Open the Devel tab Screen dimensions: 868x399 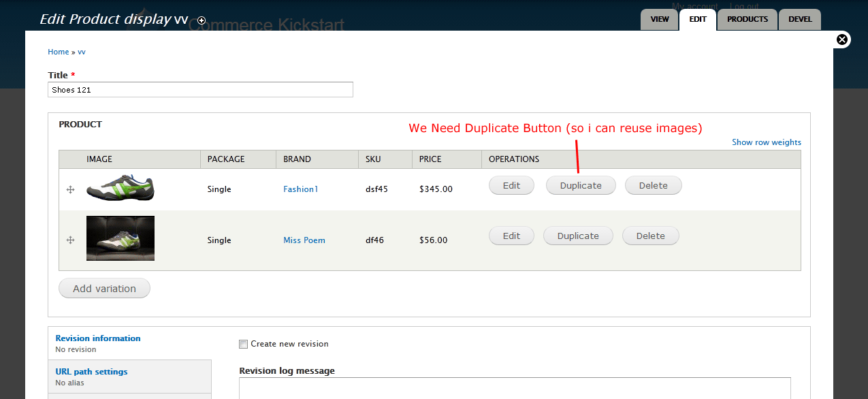800,19
